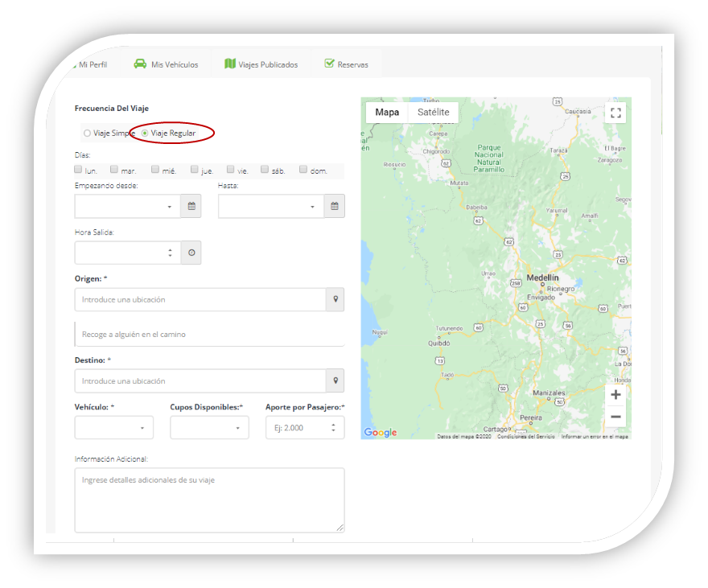Image resolution: width=708 pixels, height=588 pixels.
Task: Open the Vehículo dropdown
Action: [113, 427]
